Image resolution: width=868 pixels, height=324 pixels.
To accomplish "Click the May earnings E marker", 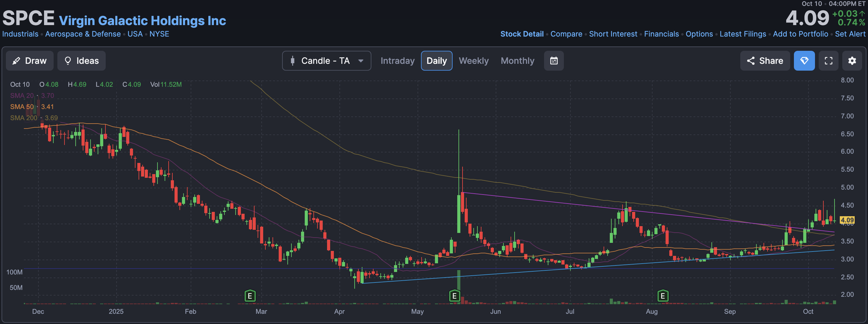I will coord(454,296).
